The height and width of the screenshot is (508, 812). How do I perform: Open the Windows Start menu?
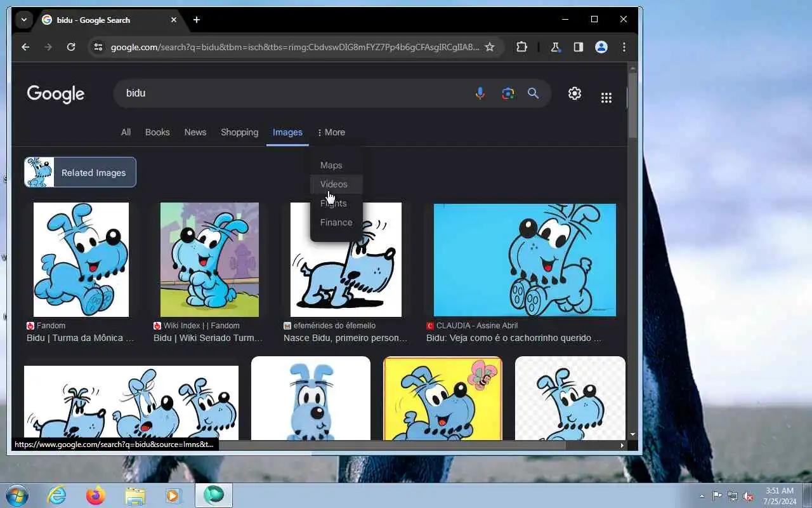tap(16, 495)
